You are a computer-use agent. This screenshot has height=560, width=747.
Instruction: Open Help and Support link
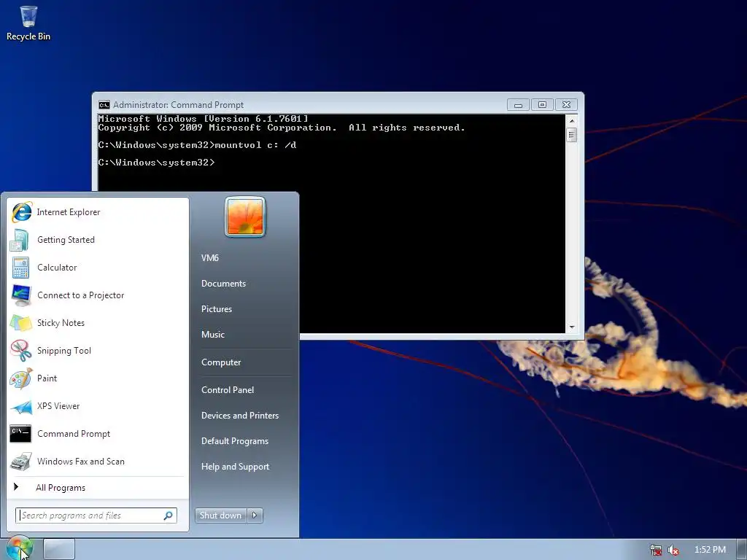pyautogui.click(x=236, y=467)
